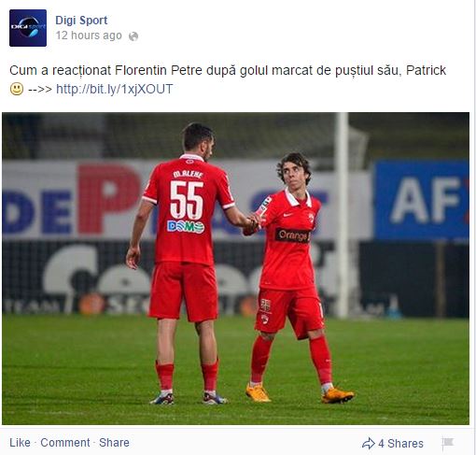Click Share under the post

(x=114, y=443)
